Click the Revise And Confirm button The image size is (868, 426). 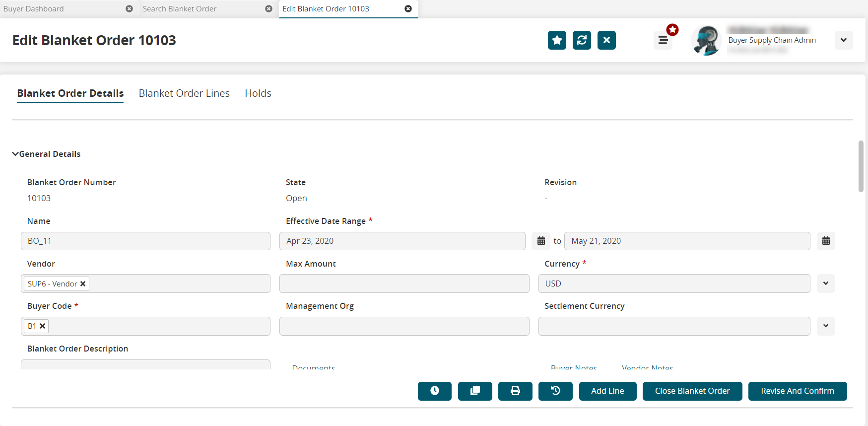[798, 391]
